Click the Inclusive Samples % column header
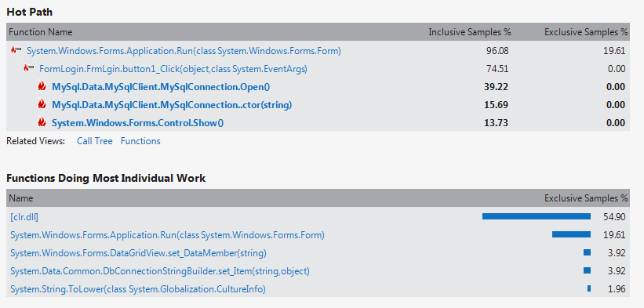This screenshot has width=644, height=308. pyautogui.click(x=470, y=32)
